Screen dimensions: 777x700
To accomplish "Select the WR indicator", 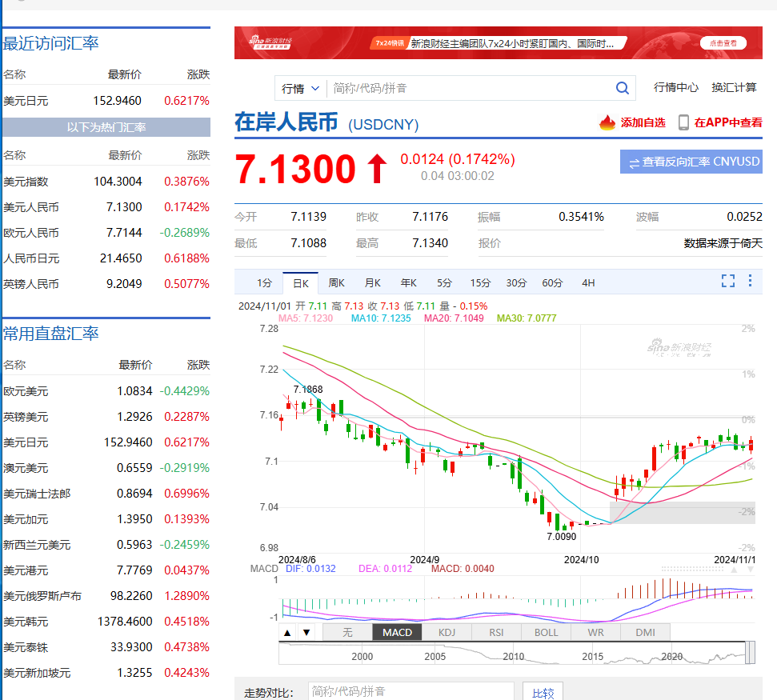I will click(595, 633).
